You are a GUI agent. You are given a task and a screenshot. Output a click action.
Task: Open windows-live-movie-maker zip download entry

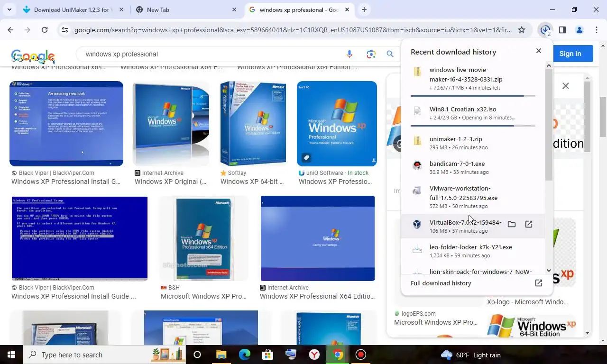tap(473, 79)
